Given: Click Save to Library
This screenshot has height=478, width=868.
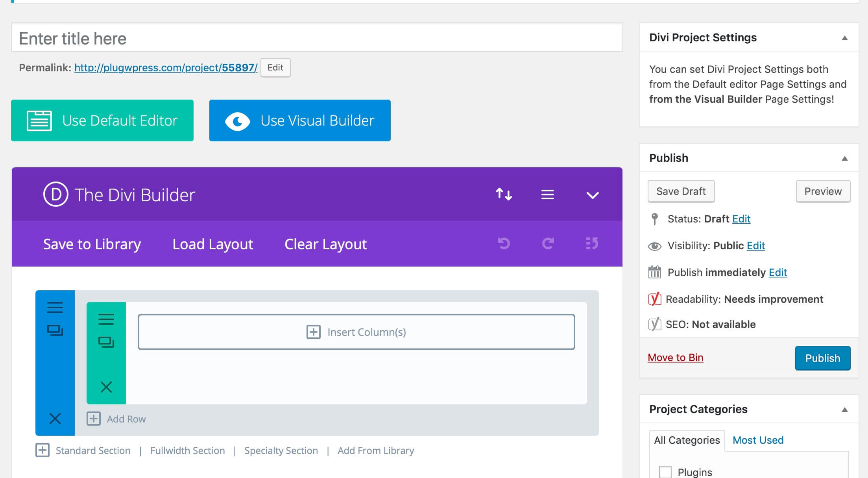Looking at the screenshot, I should pos(92,244).
